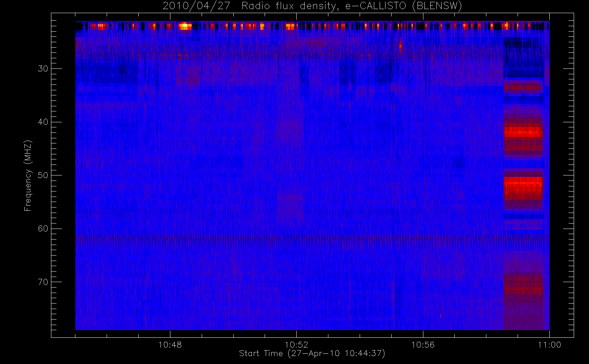Select the "Frequency (MHZ)" axis label
Viewport: 589px width, 364px height.
click(x=28, y=175)
